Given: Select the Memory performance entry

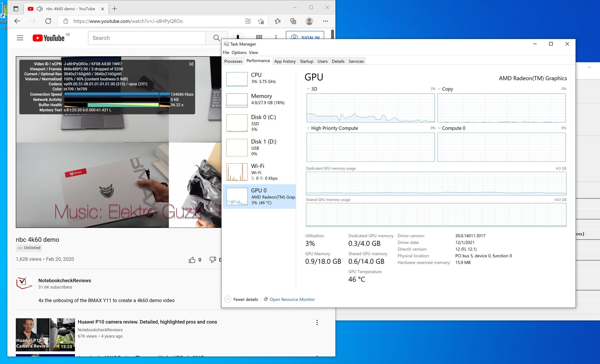Looking at the screenshot, I should (259, 100).
